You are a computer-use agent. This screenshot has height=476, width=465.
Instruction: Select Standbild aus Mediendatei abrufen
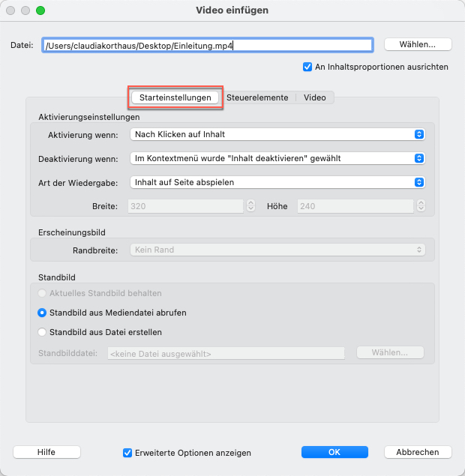(43, 313)
